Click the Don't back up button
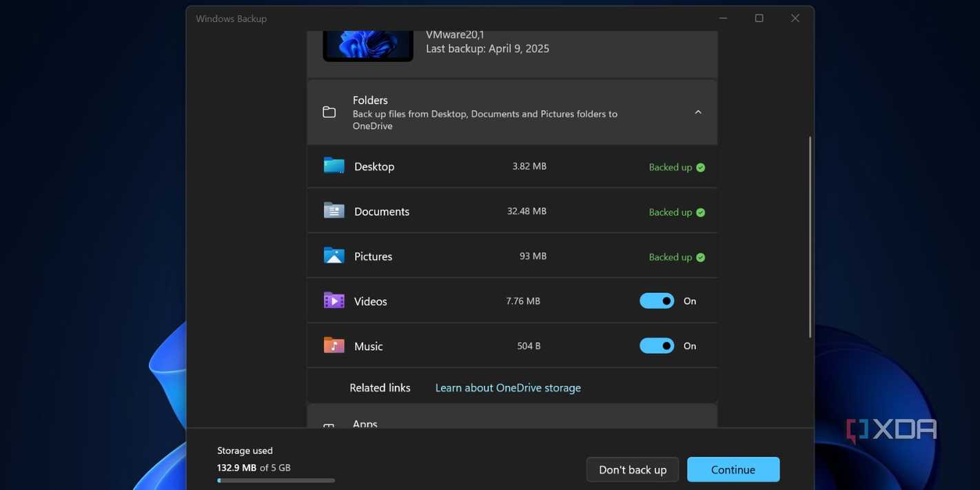 click(x=633, y=469)
